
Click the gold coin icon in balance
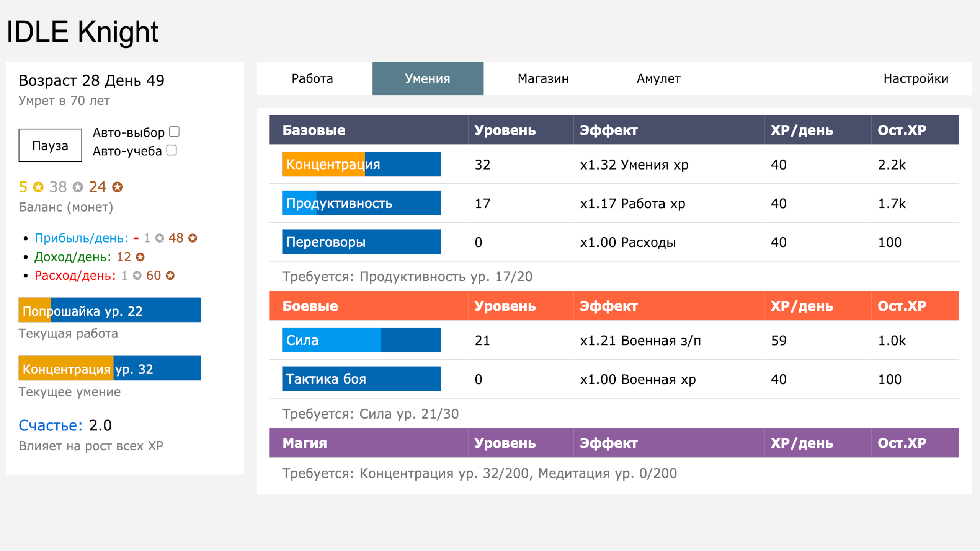coord(38,187)
